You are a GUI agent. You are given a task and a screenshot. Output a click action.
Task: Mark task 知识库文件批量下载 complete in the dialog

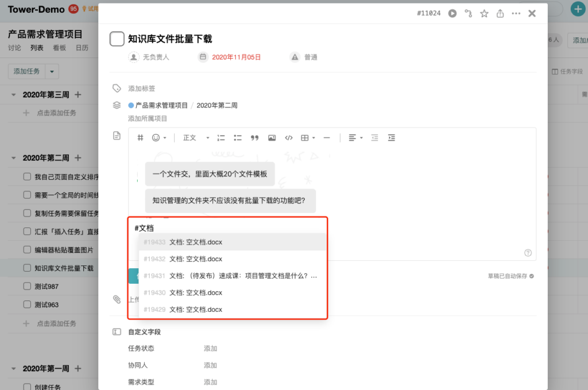pyautogui.click(x=117, y=39)
